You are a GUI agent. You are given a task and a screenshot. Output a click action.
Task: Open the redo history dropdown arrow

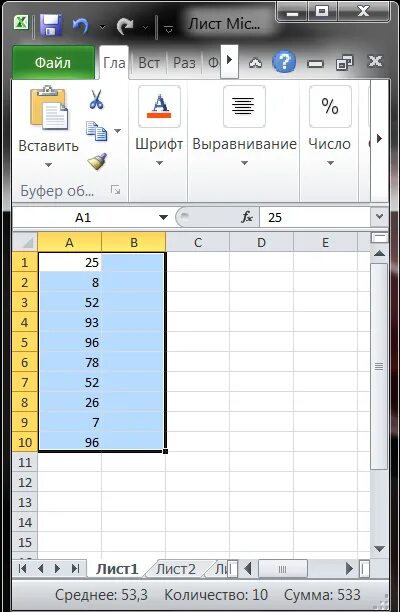pos(145,27)
